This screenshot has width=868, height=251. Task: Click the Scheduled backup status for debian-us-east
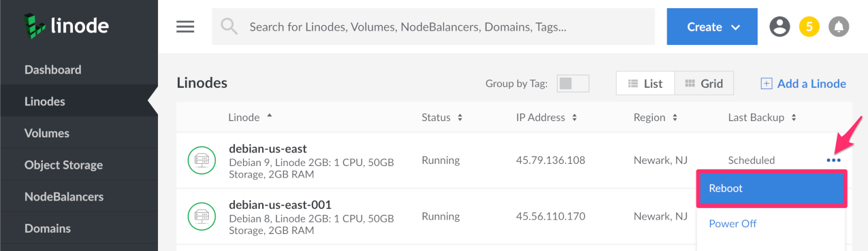tap(751, 161)
